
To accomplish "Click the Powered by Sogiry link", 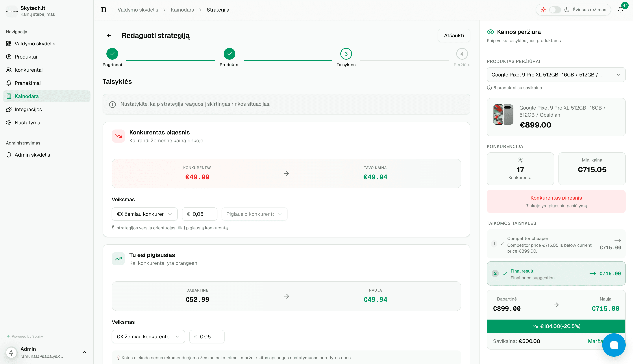I will click(27, 336).
